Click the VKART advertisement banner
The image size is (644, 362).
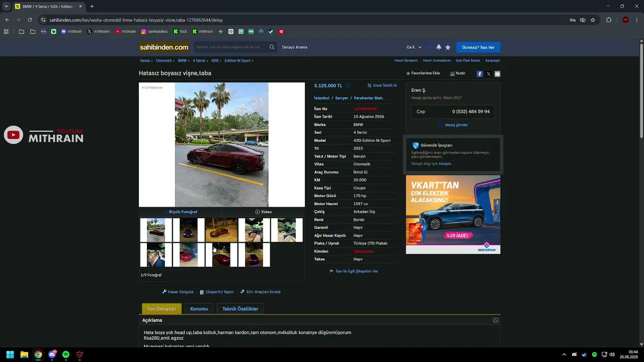click(x=453, y=215)
